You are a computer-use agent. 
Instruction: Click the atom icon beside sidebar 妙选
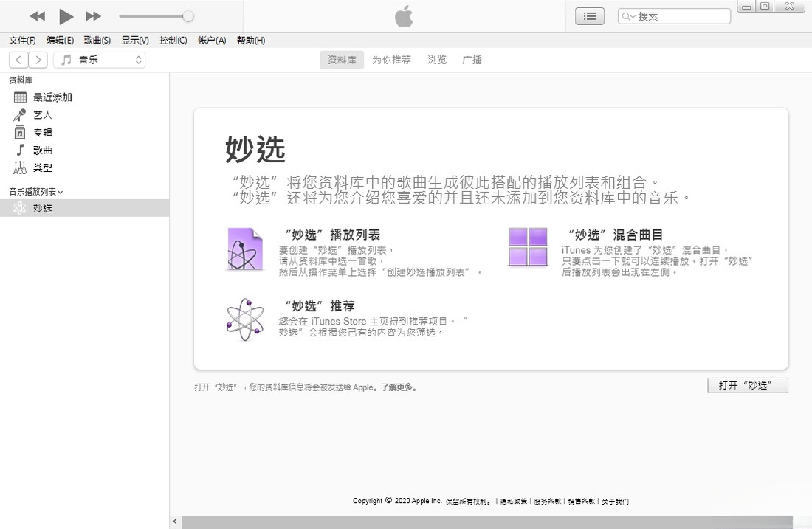20,208
